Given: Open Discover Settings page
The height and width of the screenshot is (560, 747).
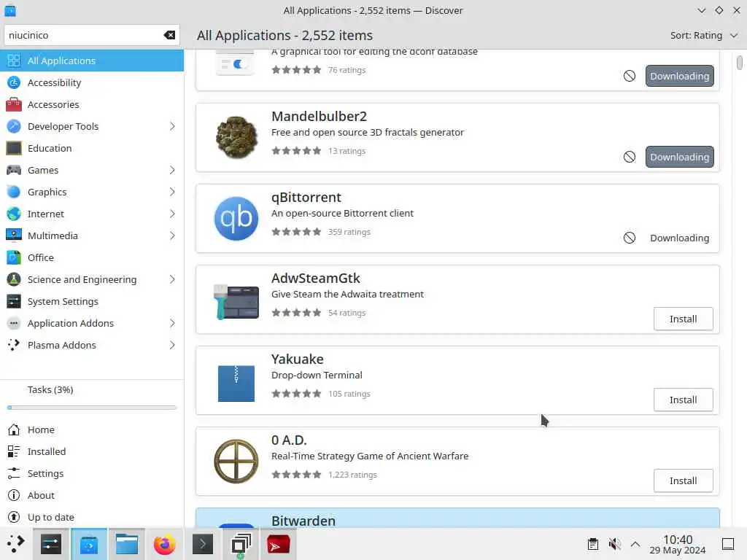Looking at the screenshot, I should [x=92, y=474].
